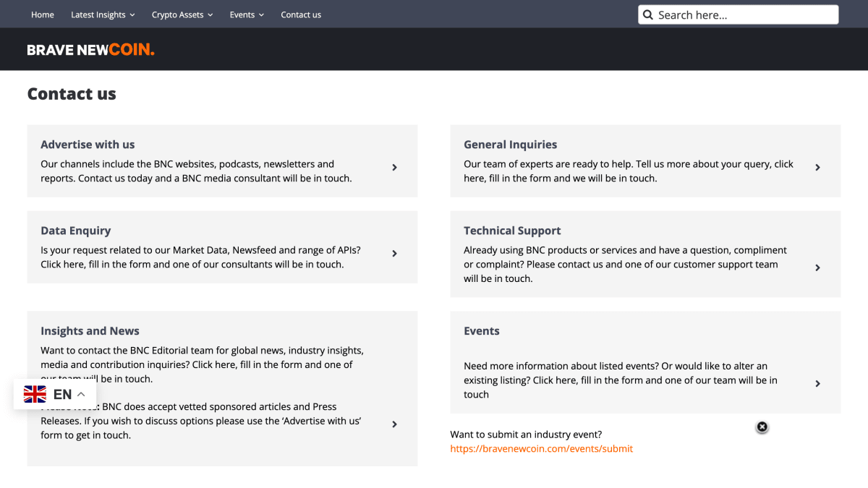Focus the Search here field
The image size is (868, 488).
(x=739, y=14)
